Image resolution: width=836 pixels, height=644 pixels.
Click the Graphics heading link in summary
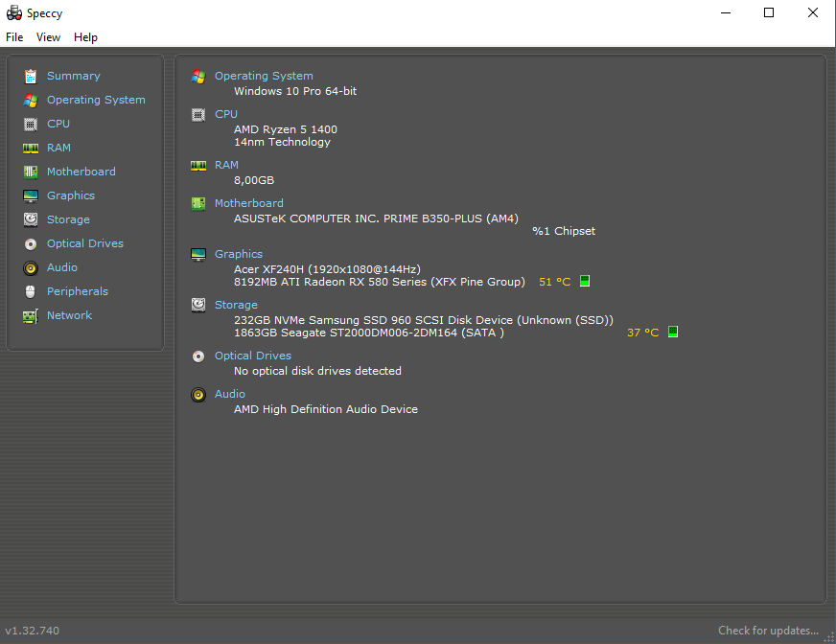point(239,254)
